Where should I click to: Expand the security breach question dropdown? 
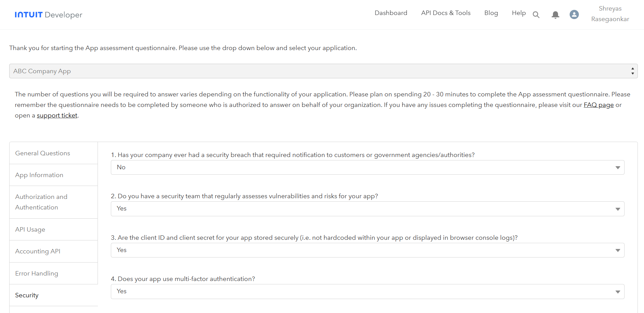click(367, 168)
